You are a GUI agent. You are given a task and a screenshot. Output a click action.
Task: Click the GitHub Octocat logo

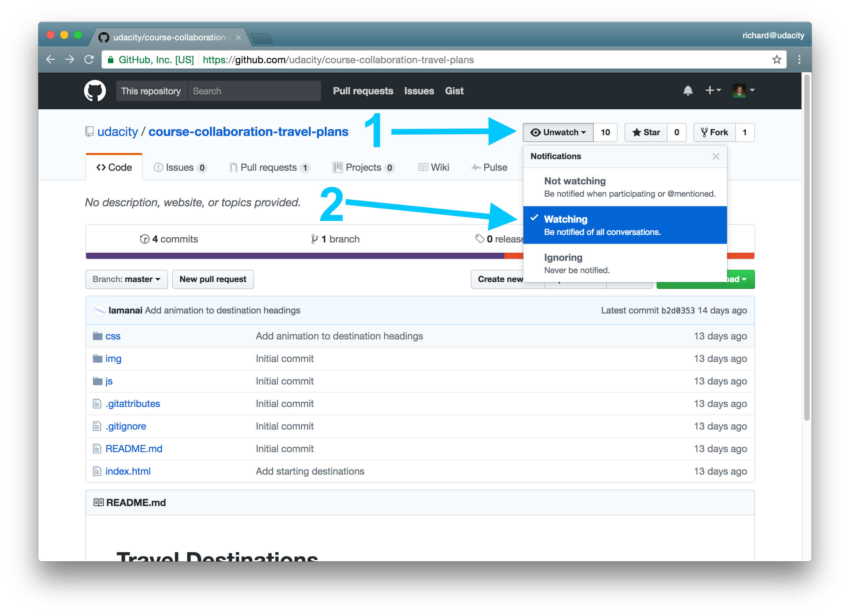95,91
